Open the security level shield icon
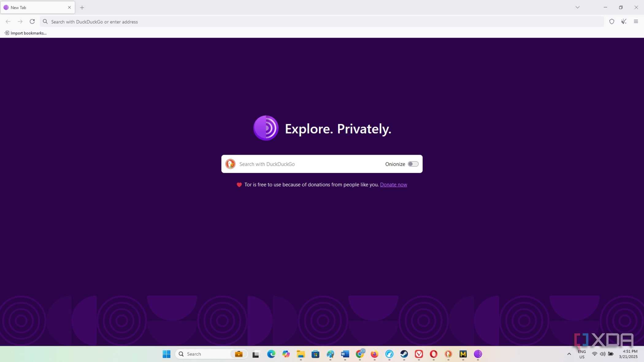The height and width of the screenshot is (362, 644). [x=611, y=21]
